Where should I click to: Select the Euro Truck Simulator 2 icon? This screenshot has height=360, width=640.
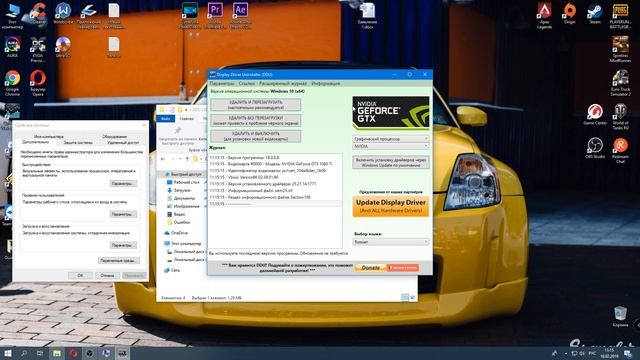click(620, 83)
